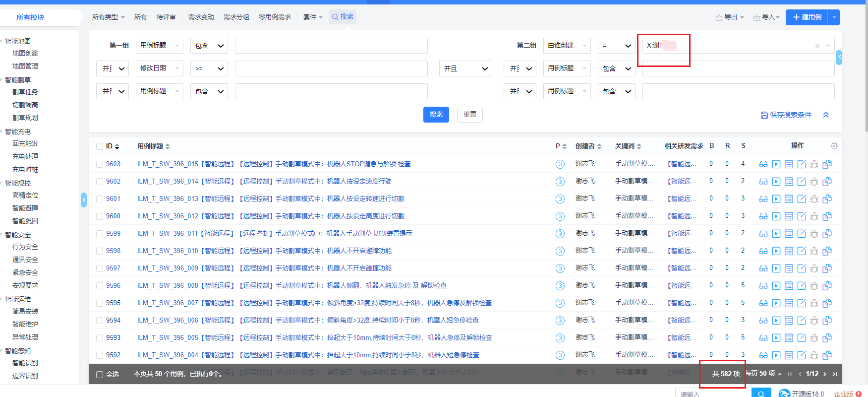Screen dimensions: 868x397
Task: Open table column settings gear
Action: point(834,146)
